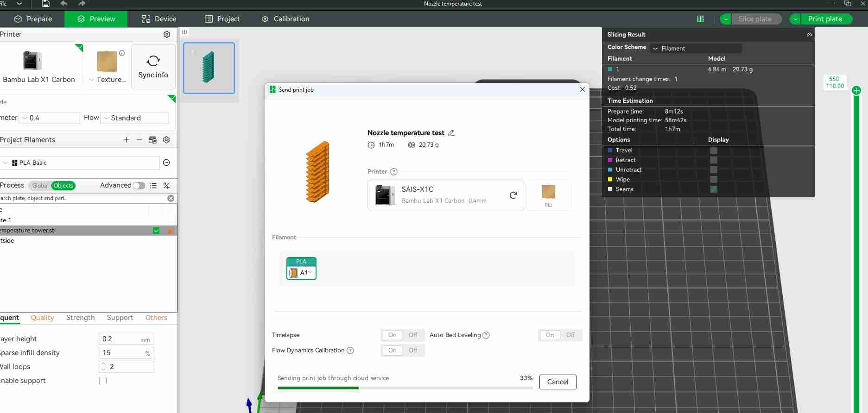This screenshot has width=868, height=413.
Task: Click the Printer help question icon
Action: click(x=394, y=172)
